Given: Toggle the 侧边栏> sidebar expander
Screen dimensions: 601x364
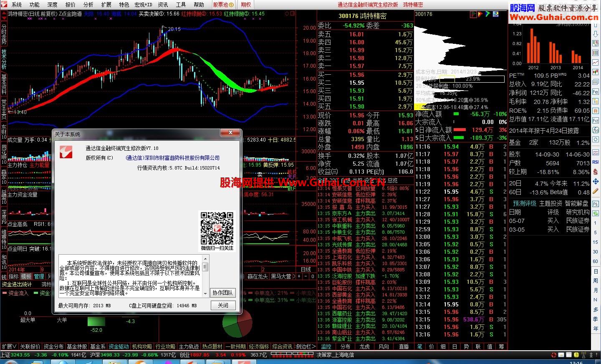Looking at the screenshot, I should coord(306,346).
